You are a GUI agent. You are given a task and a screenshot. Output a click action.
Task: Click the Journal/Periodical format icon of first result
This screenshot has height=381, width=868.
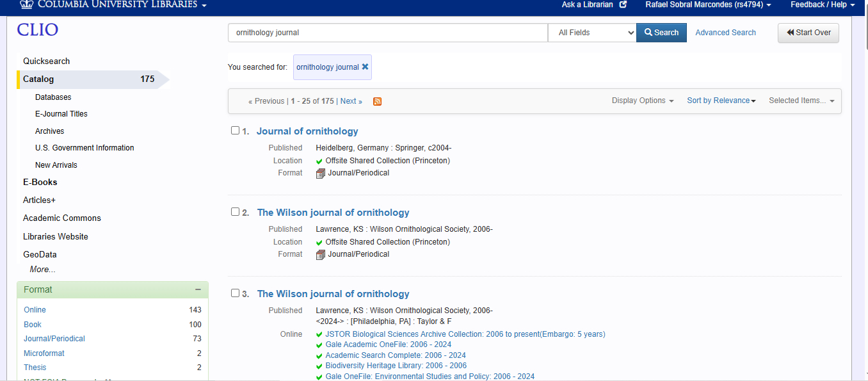321,173
